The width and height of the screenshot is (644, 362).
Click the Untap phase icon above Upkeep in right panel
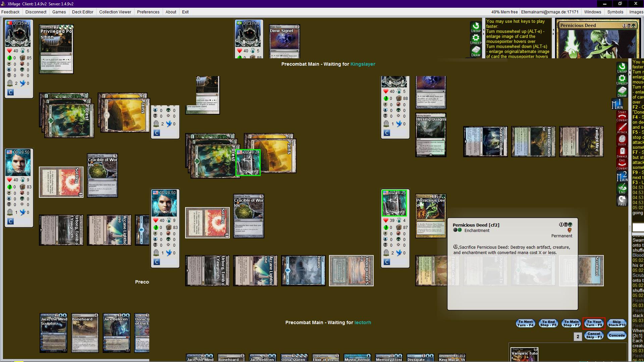click(x=622, y=68)
